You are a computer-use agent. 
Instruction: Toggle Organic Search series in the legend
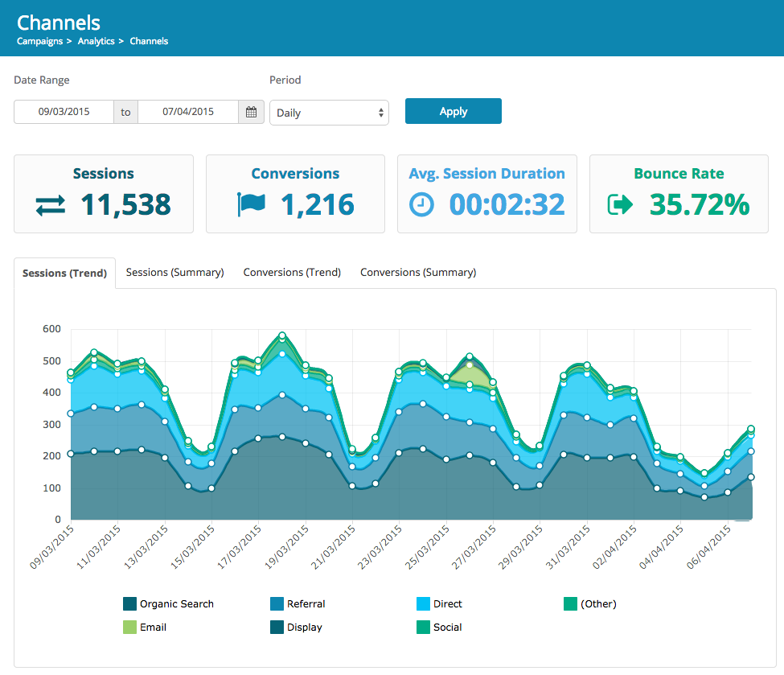click(x=168, y=603)
